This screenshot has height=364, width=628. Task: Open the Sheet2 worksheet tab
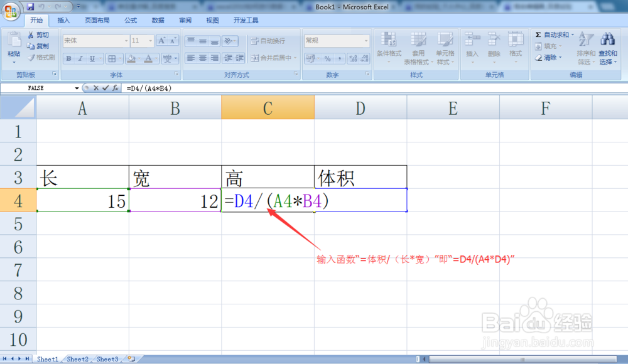click(x=77, y=359)
